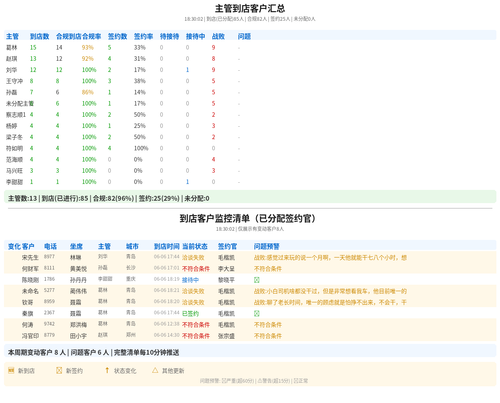Click the 合规到店 column header
Viewport: 500px width, 403px height.
click(69, 36)
